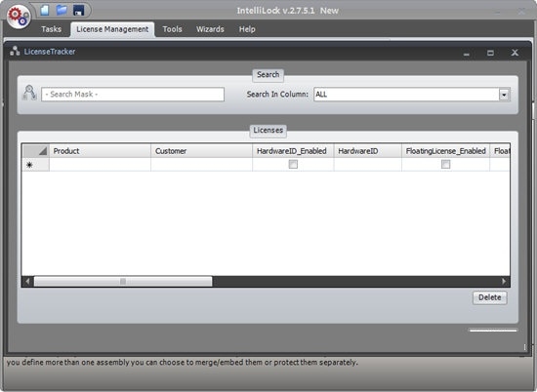Screen dimensions: 537x392
Task: Sort by the Customer column header
Action: click(x=201, y=151)
